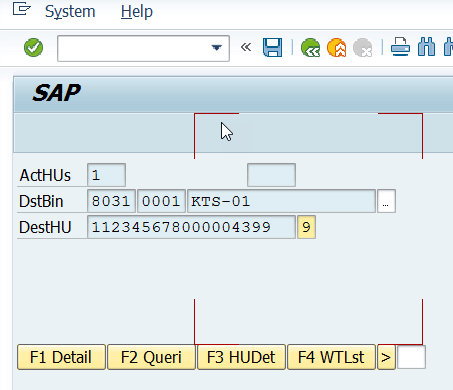Collapse the command field with double chevron
This screenshot has height=390, width=453.
(x=246, y=47)
